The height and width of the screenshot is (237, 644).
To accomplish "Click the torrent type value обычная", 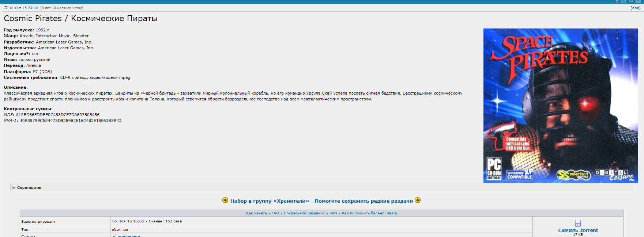I will coord(120,230).
